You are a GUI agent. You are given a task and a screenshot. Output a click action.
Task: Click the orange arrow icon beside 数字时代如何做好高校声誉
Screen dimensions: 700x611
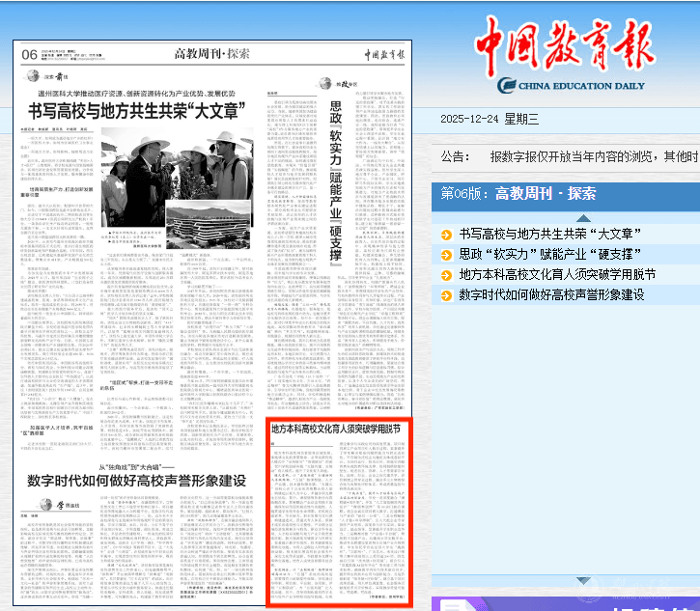pos(446,295)
